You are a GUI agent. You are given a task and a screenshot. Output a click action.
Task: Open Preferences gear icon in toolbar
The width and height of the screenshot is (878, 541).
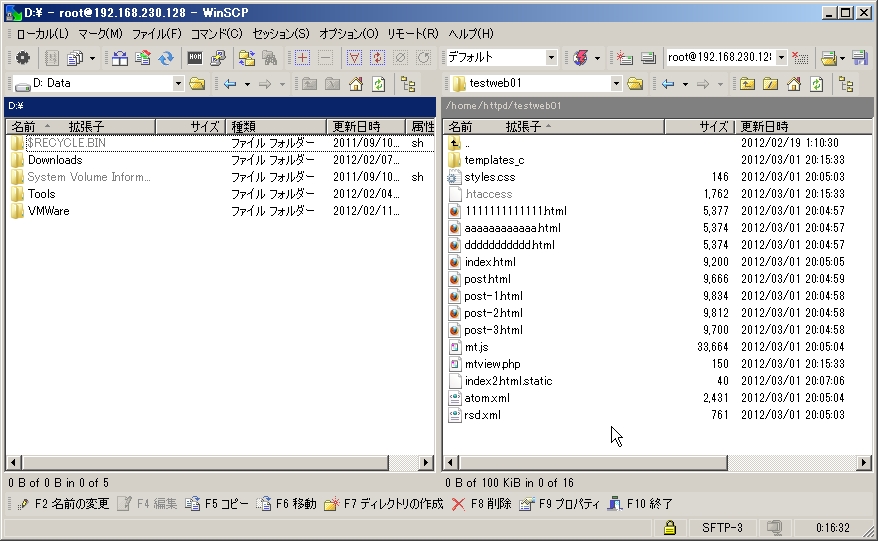pos(23,58)
